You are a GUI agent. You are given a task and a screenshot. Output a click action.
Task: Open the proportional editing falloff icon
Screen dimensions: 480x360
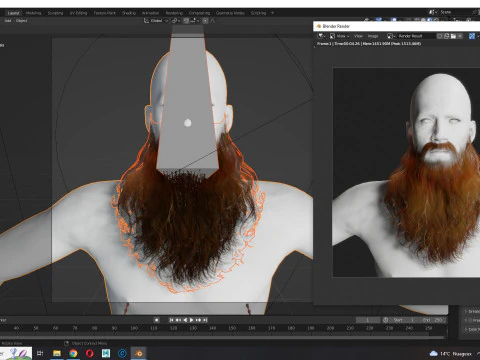[x=212, y=21]
